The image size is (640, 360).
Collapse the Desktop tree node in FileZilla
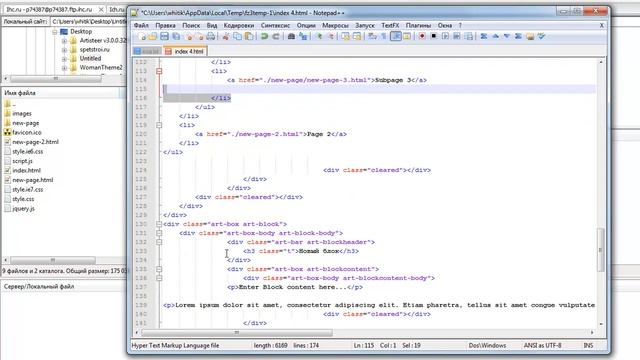(x=55, y=31)
